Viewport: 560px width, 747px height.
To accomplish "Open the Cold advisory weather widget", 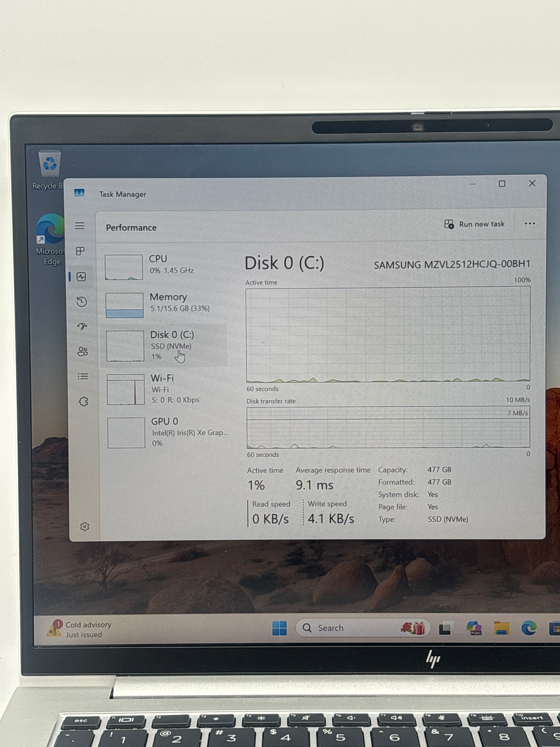I will point(79,629).
